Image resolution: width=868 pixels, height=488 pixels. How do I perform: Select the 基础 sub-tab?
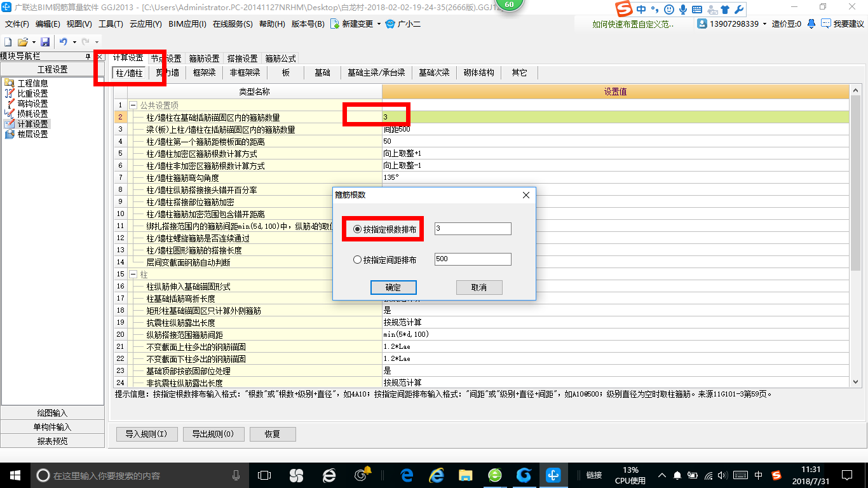click(x=322, y=73)
